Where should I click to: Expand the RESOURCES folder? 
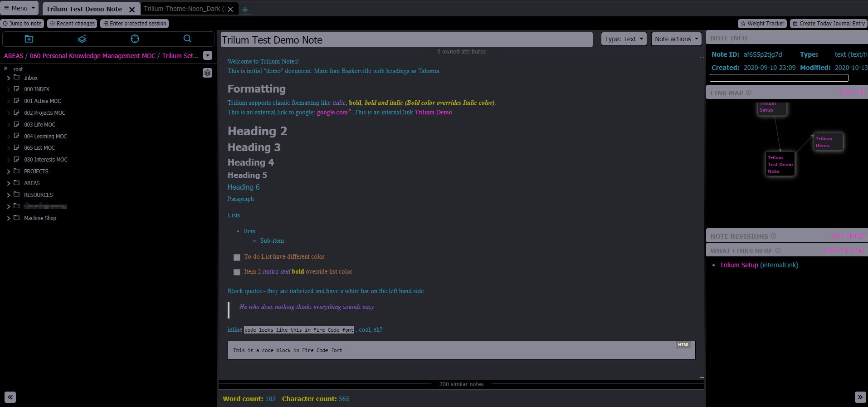[x=8, y=195]
